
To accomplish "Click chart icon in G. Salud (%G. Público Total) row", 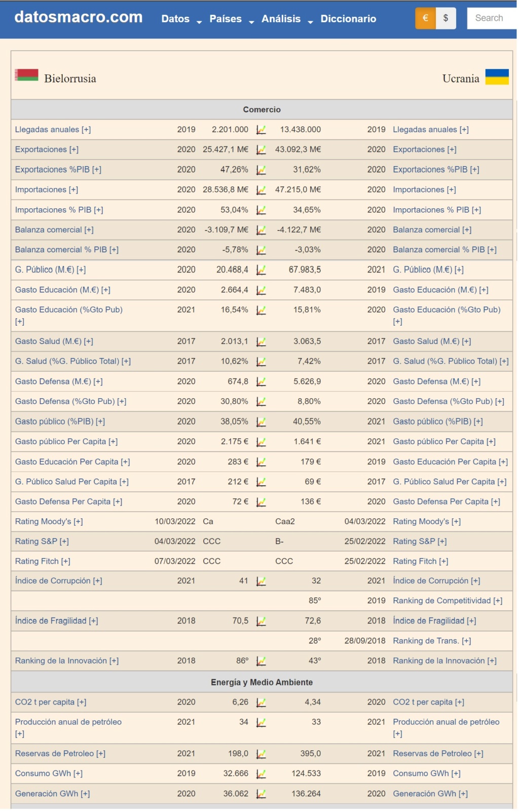I will coord(261,362).
